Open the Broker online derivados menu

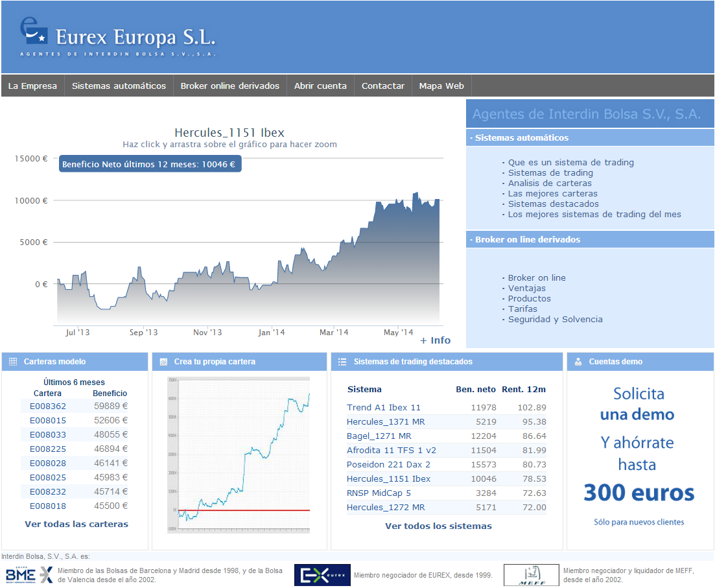tap(230, 86)
